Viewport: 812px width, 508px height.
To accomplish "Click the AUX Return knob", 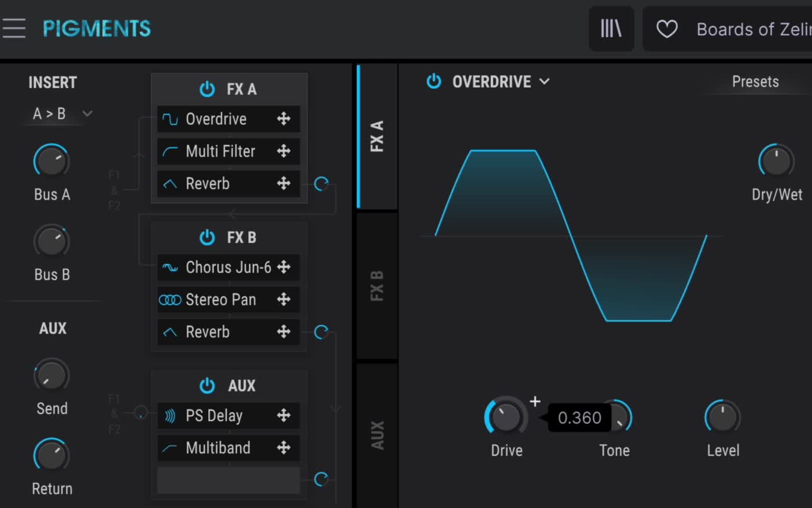I will coord(52,455).
